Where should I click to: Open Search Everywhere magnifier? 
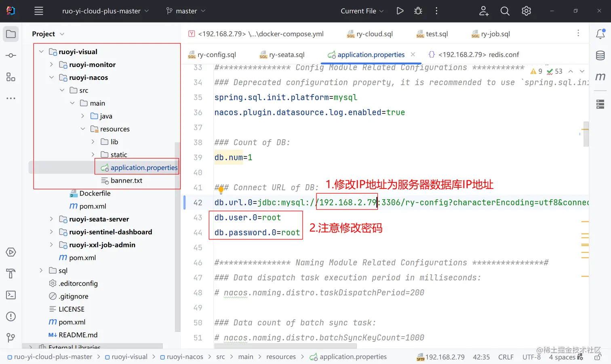coord(505,11)
